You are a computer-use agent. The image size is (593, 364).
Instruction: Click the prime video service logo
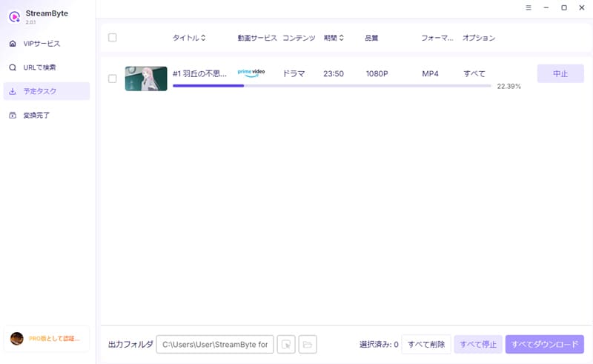pos(251,73)
